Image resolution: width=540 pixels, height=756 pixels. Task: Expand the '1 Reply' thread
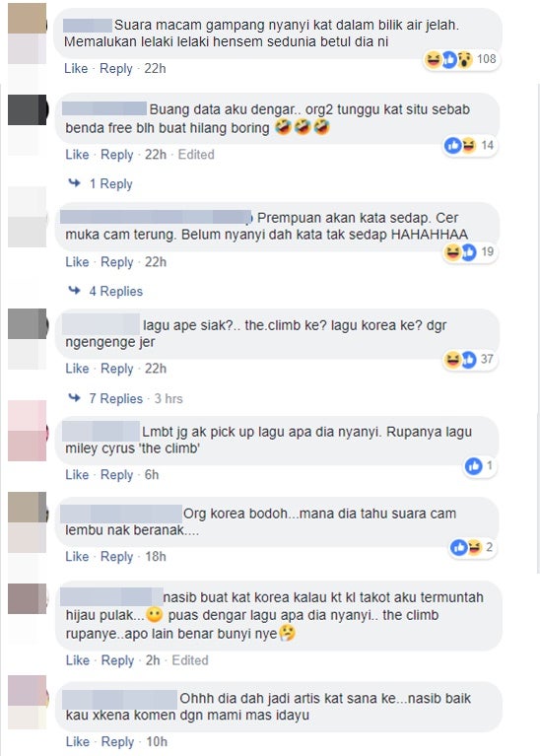coord(111,183)
